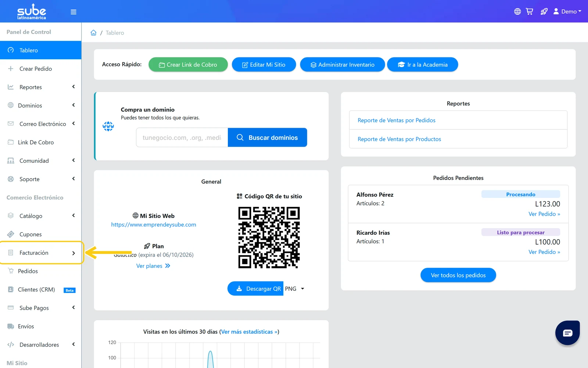Click Crear Link de Cobro button

[188, 64]
